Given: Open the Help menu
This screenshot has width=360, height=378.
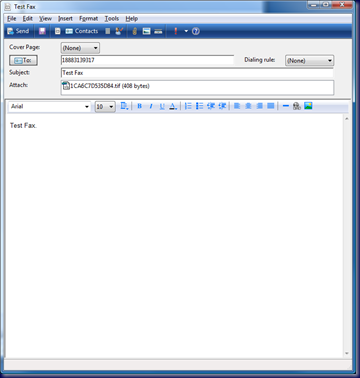Looking at the screenshot, I should [x=132, y=19].
